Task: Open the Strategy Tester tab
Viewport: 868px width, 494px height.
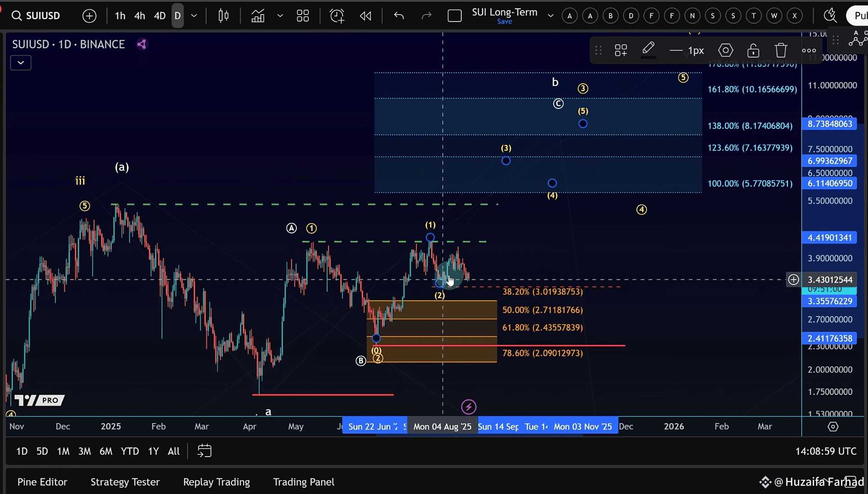Action: coord(125,482)
